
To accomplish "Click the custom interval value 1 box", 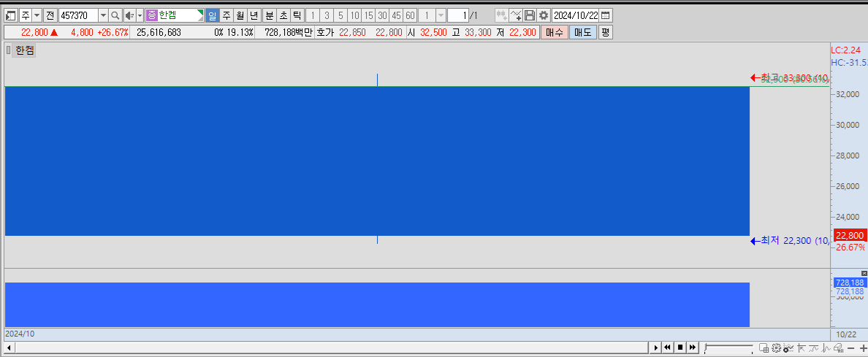I will (x=427, y=15).
